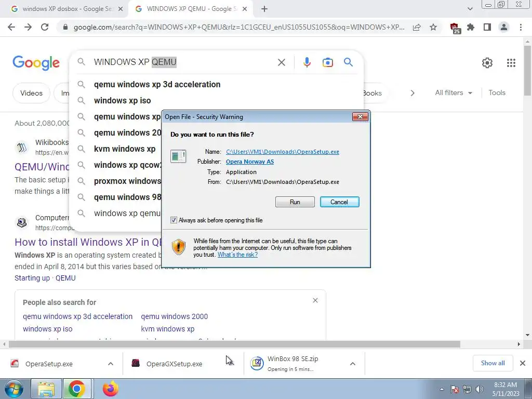The width and height of the screenshot is (532, 399).
Task: Click the Google search text field
Action: [183, 62]
